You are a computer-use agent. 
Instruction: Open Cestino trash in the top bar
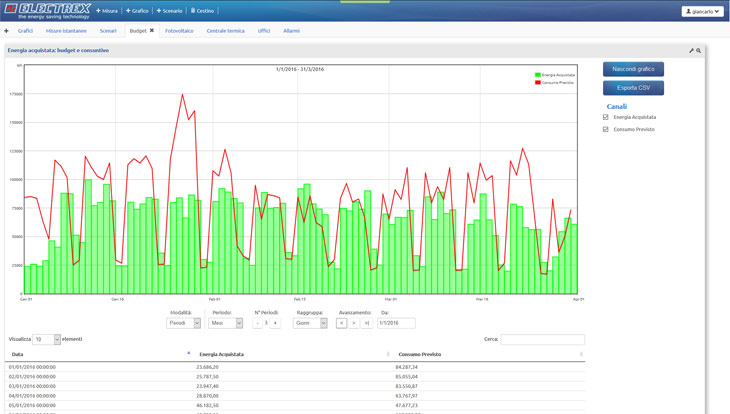tap(202, 11)
